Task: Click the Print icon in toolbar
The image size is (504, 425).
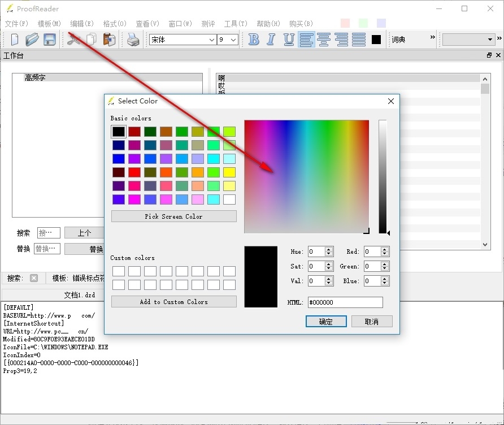Action: coord(133,40)
